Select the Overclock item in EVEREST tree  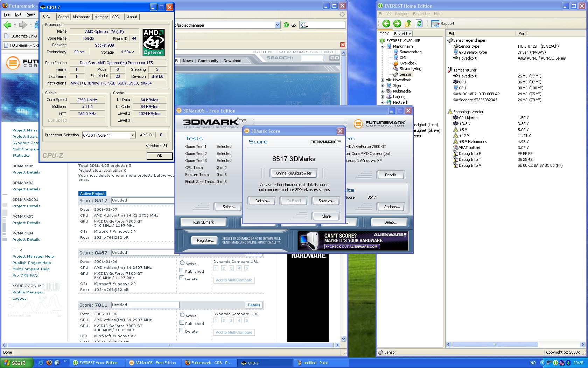pos(408,63)
